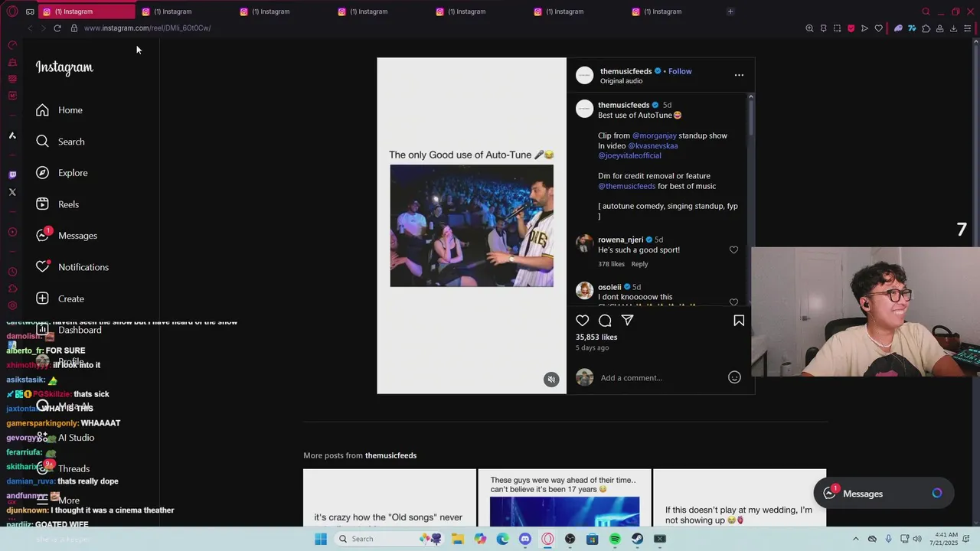980x551 pixels.
Task: Open Twitch in the browser sidebar
Action: 12,175
